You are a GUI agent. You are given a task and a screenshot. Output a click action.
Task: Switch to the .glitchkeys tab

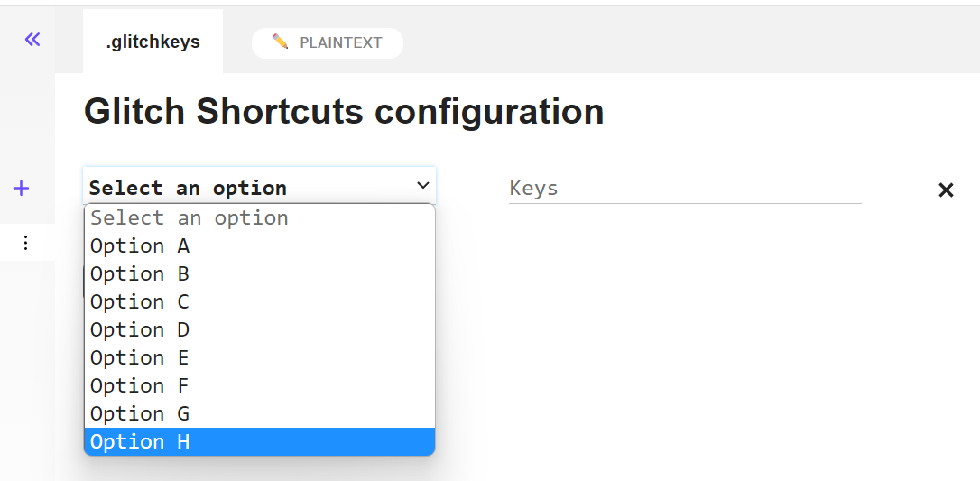(x=153, y=42)
